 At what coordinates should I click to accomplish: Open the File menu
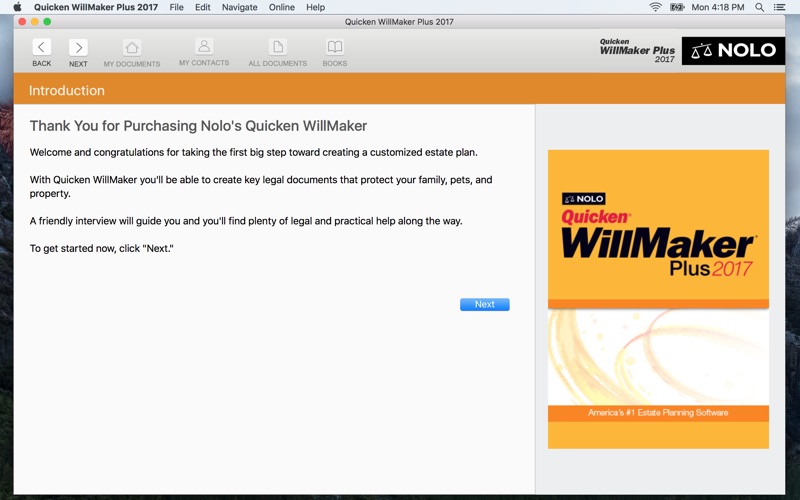[x=177, y=7]
